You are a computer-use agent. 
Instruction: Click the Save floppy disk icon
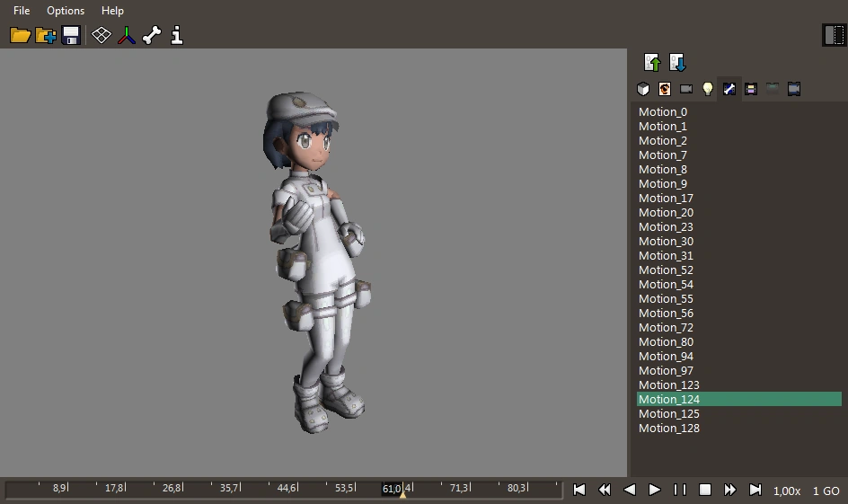71,35
